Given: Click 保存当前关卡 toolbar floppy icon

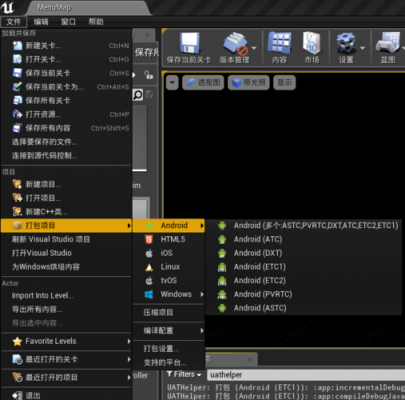Looking at the screenshot, I should pos(189,43).
